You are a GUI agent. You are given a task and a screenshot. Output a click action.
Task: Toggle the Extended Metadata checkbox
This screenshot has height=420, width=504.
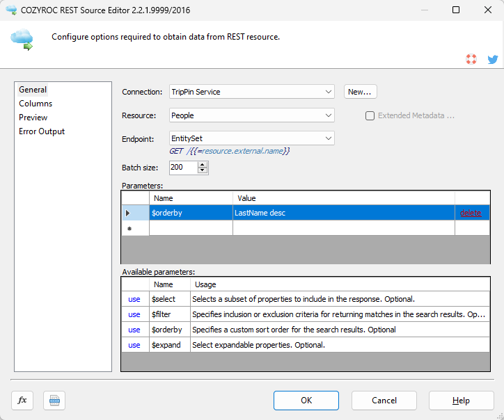tap(370, 115)
